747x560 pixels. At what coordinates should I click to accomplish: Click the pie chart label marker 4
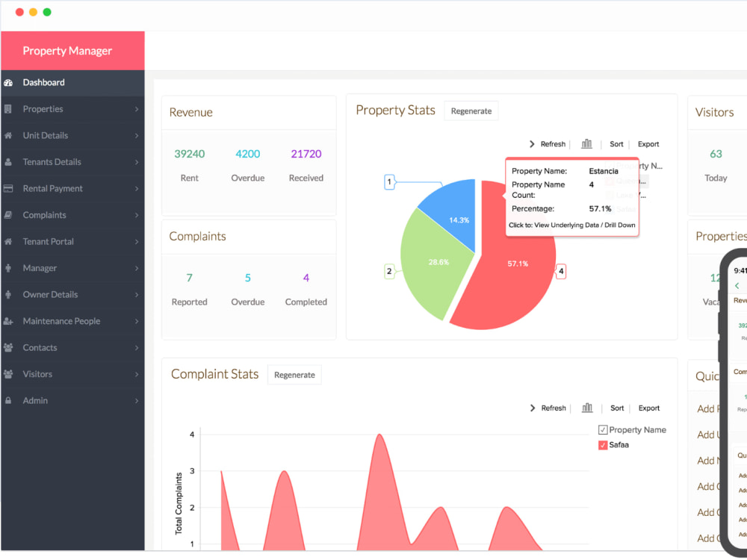pos(561,272)
